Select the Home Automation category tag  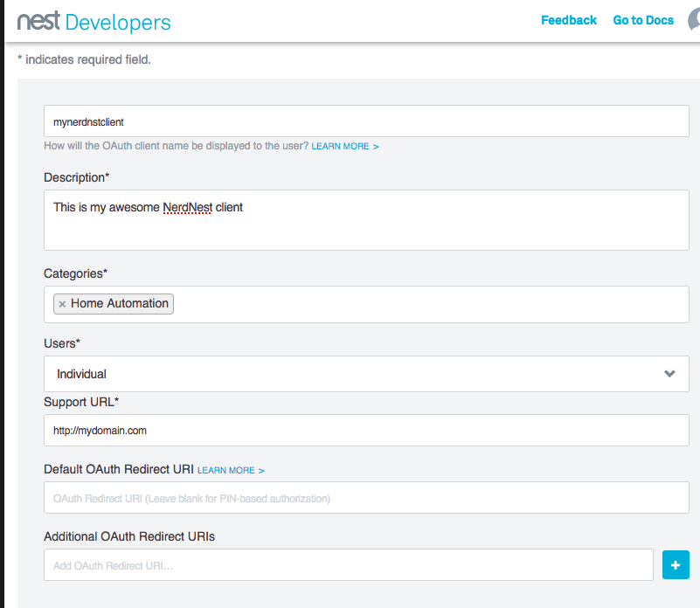pos(114,303)
